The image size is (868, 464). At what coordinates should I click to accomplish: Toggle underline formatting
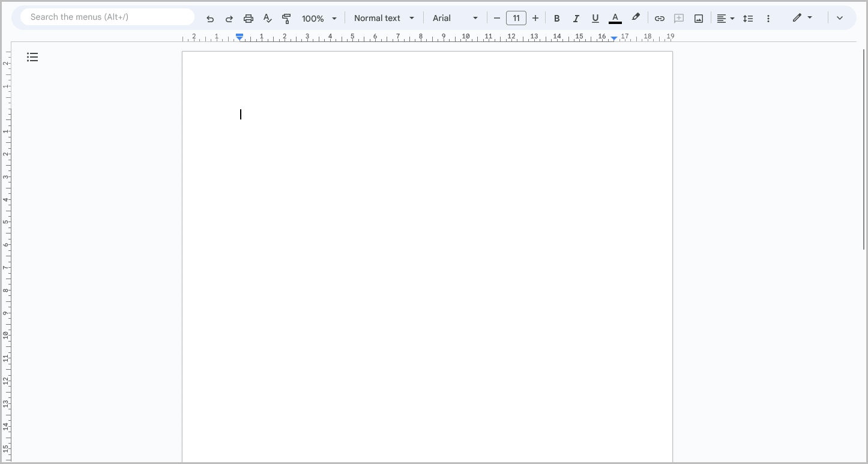click(595, 18)
